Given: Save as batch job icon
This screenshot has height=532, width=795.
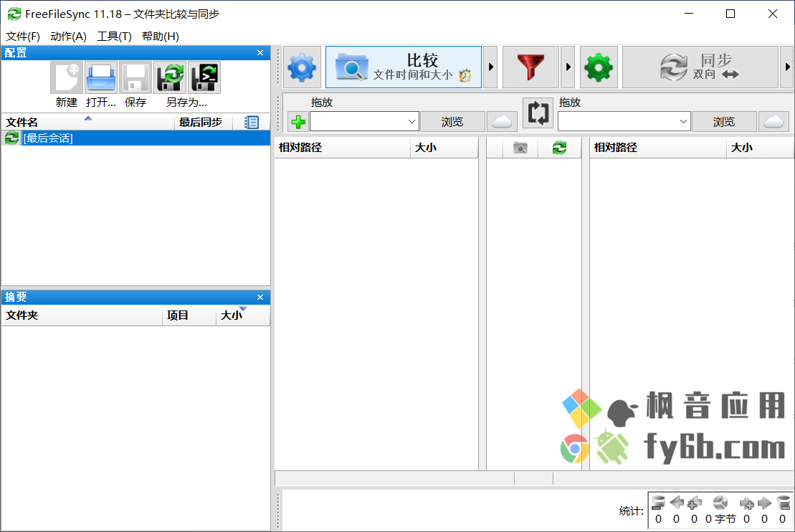Looking at the screenshot, I should click(204, 77).
